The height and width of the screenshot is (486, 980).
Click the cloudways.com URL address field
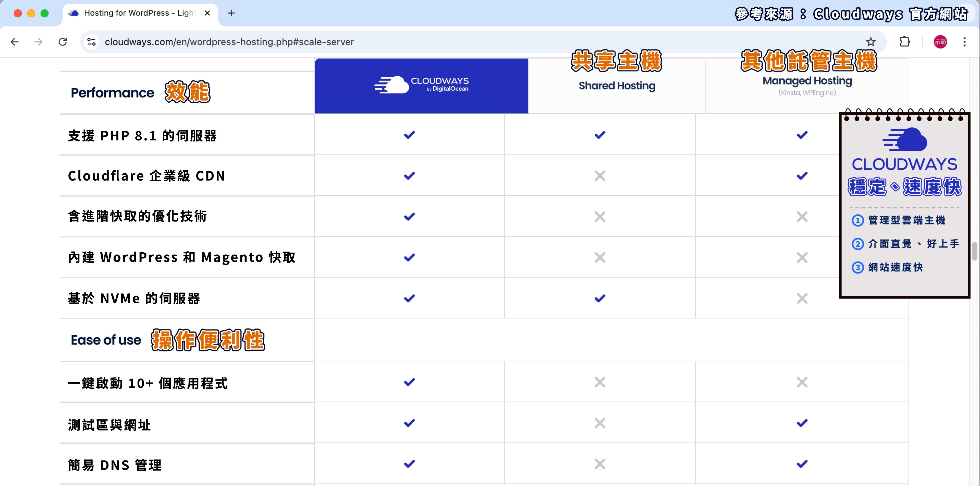click(x=229, y=42)
